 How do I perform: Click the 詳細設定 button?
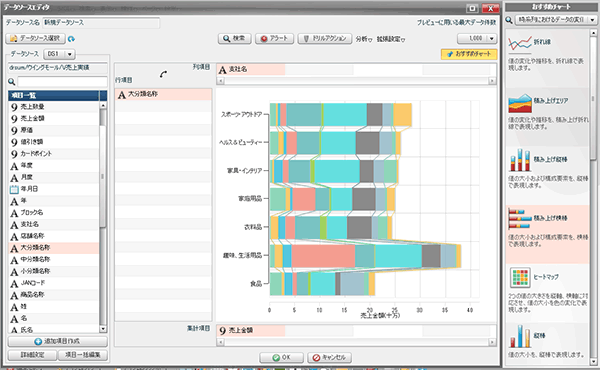(32, 355)
